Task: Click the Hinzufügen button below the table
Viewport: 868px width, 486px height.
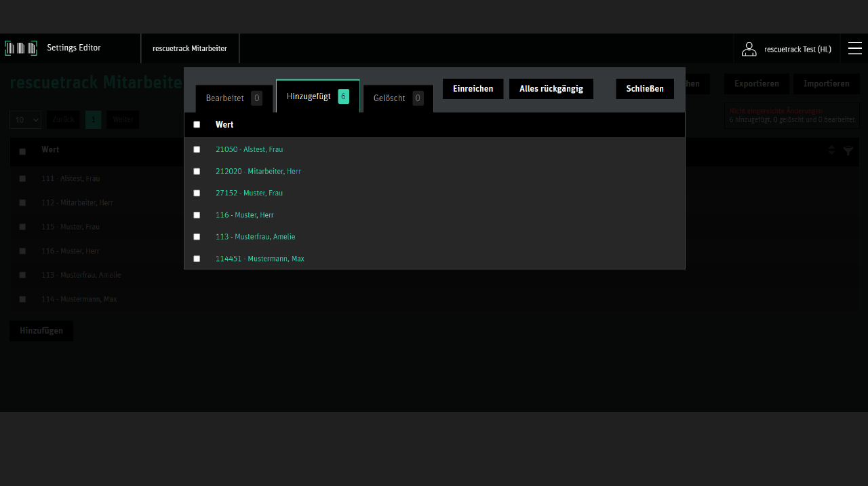Action: [41, 331]
